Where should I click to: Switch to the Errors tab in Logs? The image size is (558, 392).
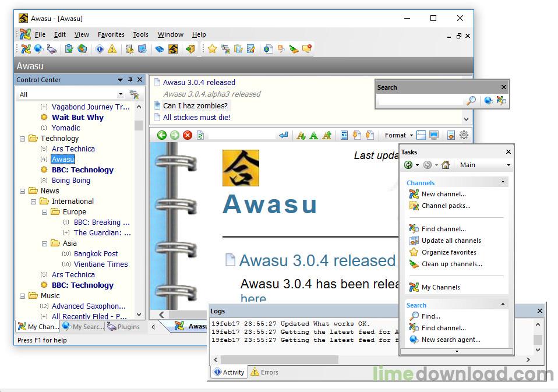click(x=264, y=372)
